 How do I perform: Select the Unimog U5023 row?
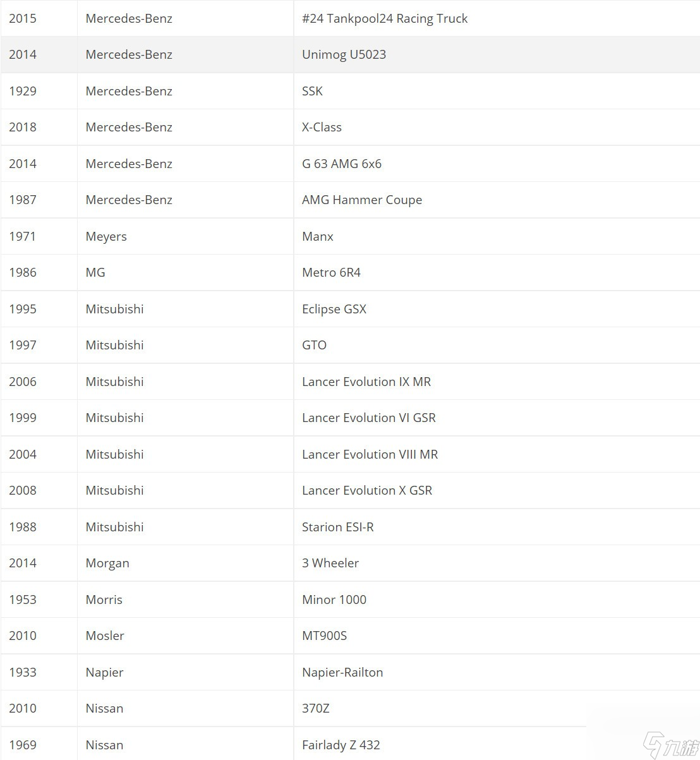pyautogui.click(x=350, y=54)
